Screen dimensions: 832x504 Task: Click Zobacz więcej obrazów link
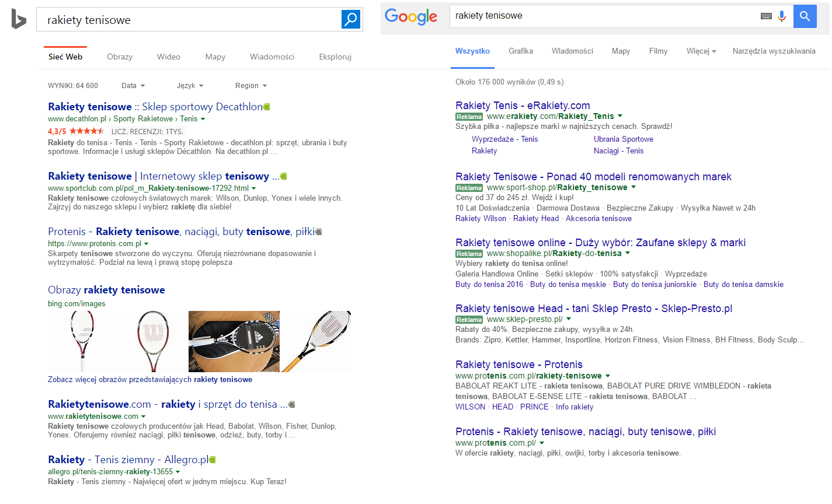149,380
